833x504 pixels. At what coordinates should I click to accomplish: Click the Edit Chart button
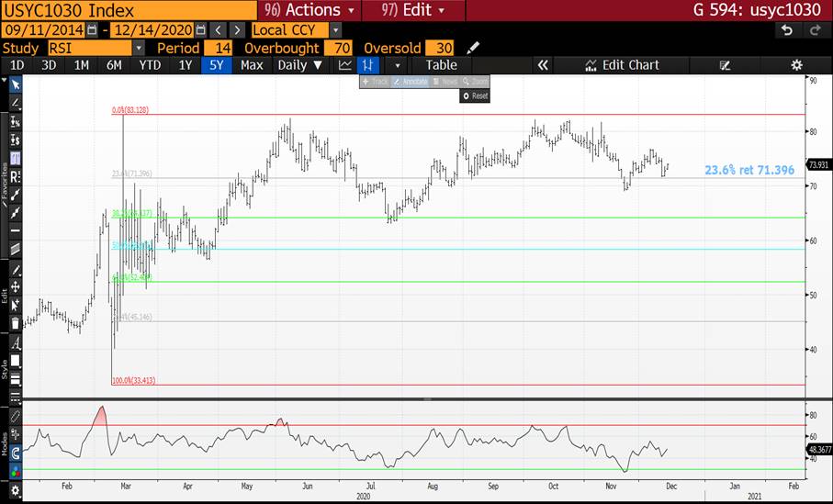[x=622, y=65]
